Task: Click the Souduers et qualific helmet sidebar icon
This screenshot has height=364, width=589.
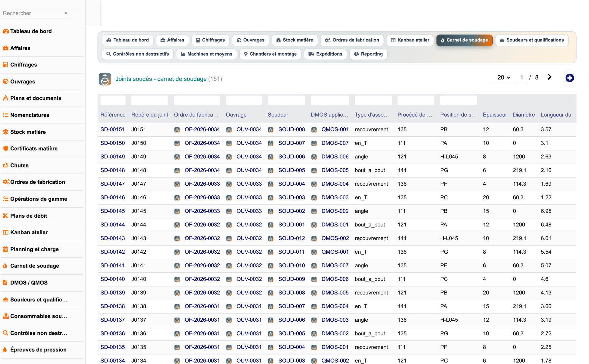Action: click(6, 300)
